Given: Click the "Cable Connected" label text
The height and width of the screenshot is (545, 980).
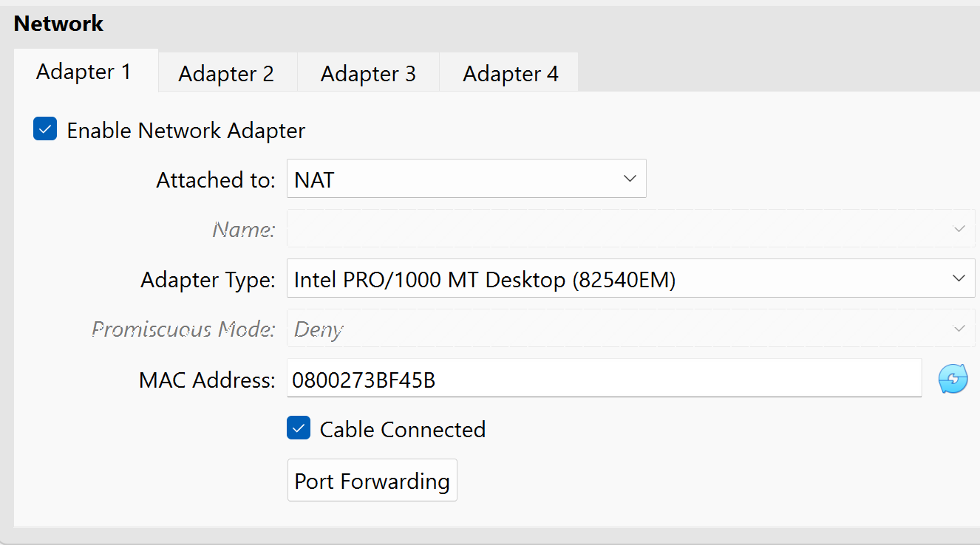Looking at the screenshot, I should tap(402, 429).
